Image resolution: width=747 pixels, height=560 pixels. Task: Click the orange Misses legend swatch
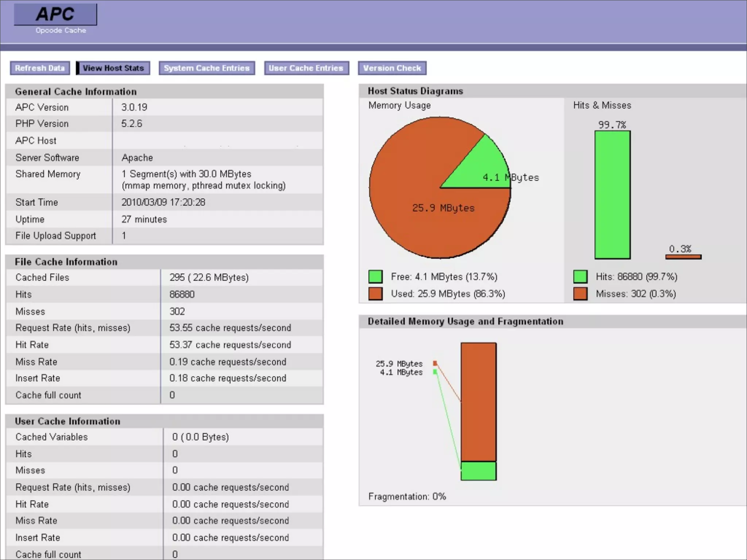pos(580,294)
